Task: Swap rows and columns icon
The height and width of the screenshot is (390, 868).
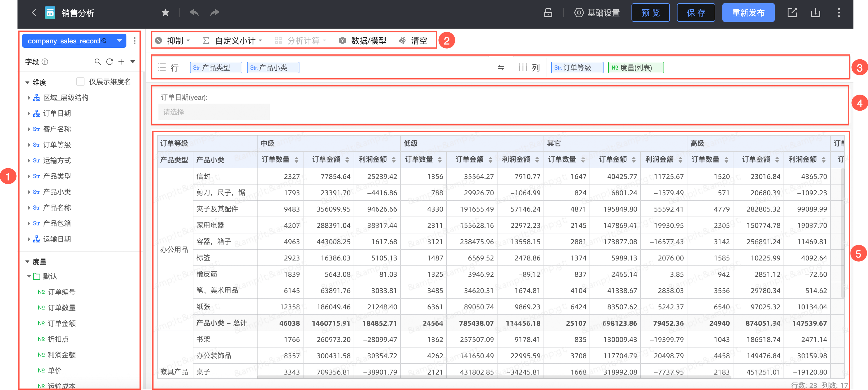Action: [x=501, y=68]
